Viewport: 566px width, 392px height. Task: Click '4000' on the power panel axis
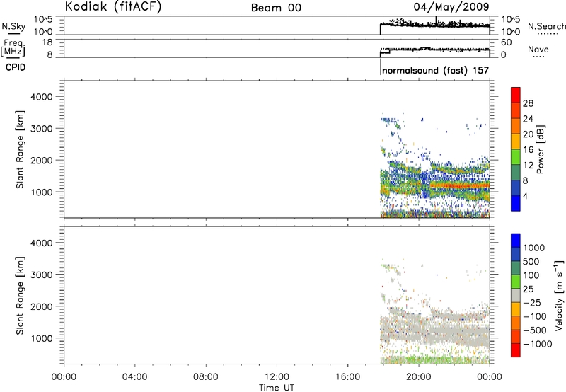(41, 97)
